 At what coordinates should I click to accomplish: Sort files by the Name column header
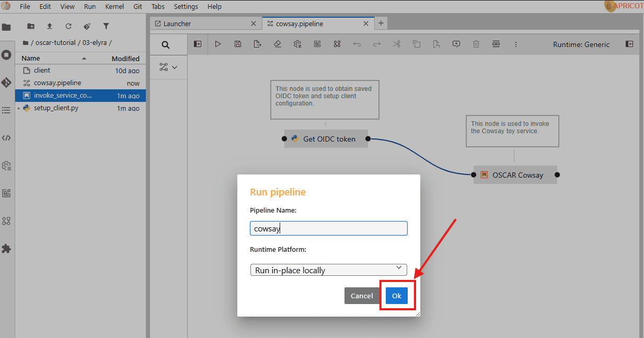click(x=31, y=59)
